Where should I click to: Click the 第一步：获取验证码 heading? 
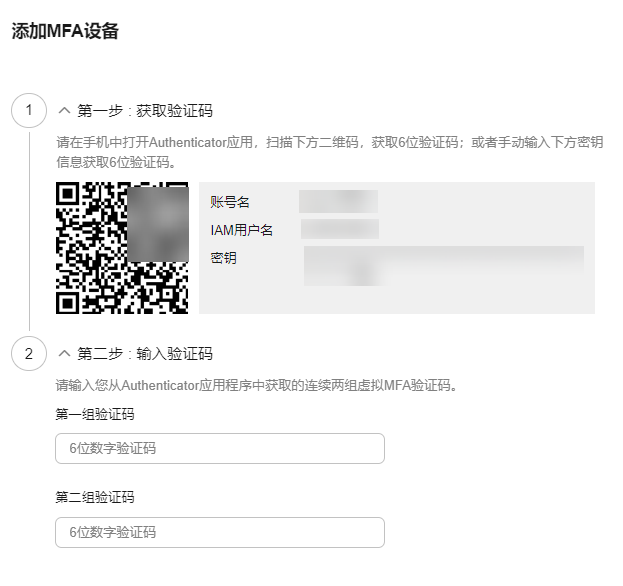coord(145,110)
